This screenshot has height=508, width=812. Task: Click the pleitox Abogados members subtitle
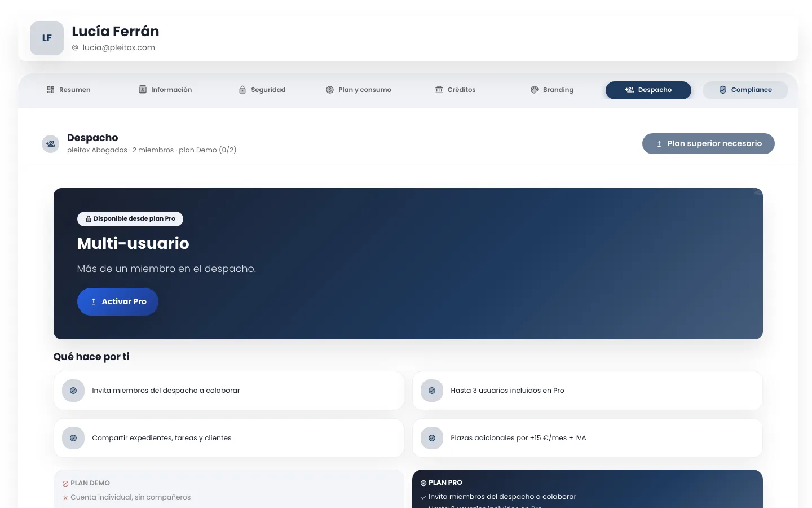point(152,150)
